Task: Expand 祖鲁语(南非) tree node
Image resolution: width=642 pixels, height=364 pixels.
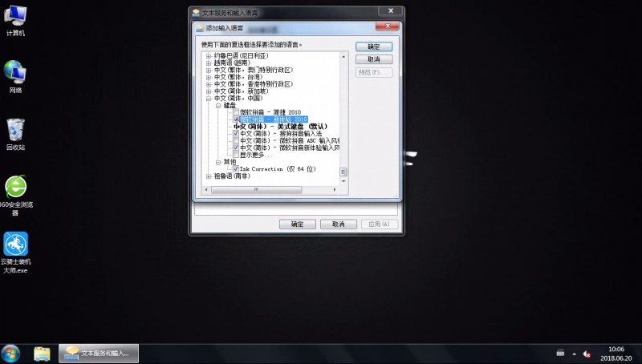Action: point(209,176)
